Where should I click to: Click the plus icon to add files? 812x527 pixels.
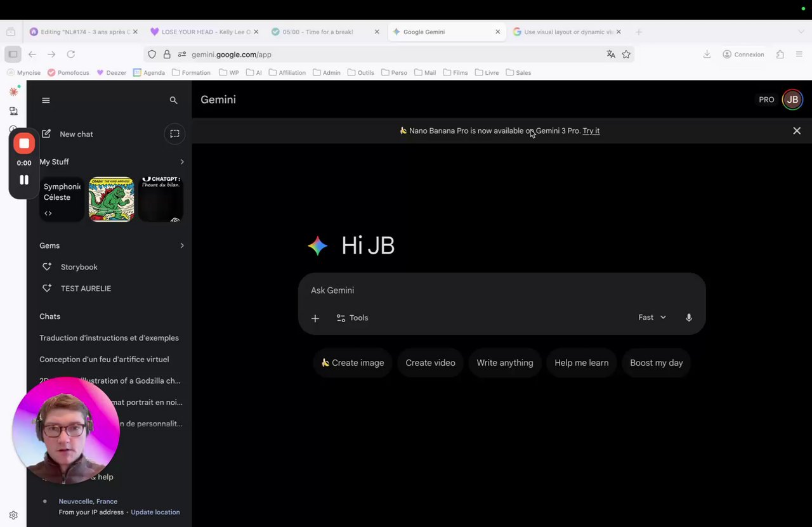(x=315, y=318)
